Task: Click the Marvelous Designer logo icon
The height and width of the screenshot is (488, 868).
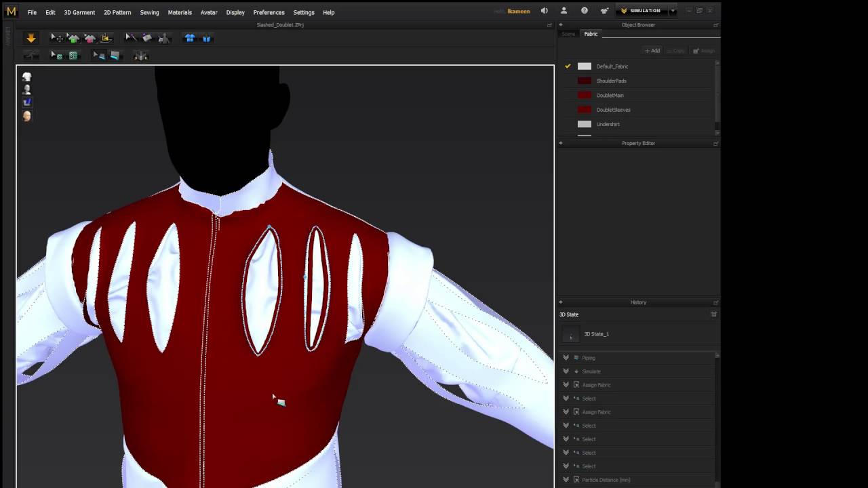Action: [x=11, y=12]
